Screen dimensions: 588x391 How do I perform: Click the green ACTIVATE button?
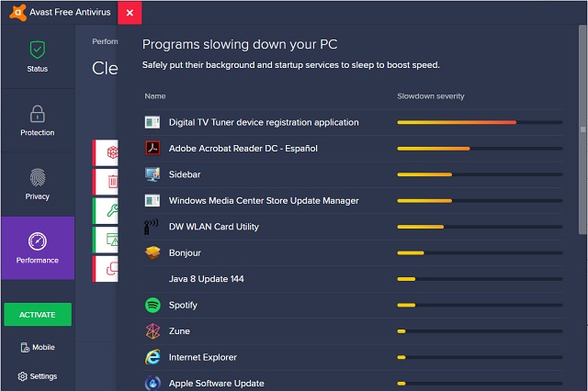[38, 315]
